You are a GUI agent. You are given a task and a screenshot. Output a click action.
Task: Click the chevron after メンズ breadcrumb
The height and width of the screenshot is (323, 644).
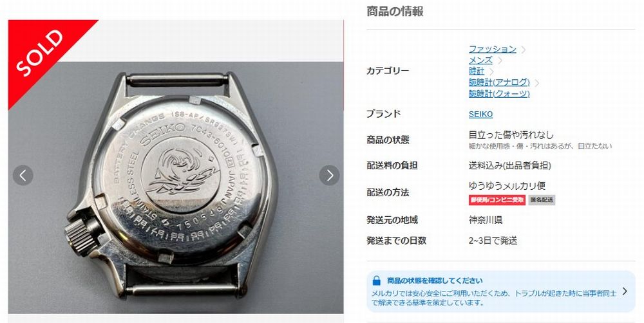[x=500, y=60]
